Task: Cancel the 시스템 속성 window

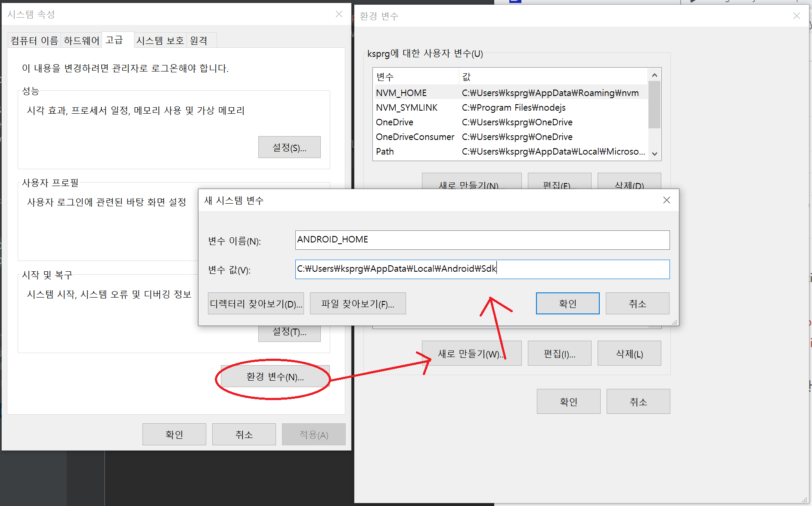Action: tap(244, 435)
